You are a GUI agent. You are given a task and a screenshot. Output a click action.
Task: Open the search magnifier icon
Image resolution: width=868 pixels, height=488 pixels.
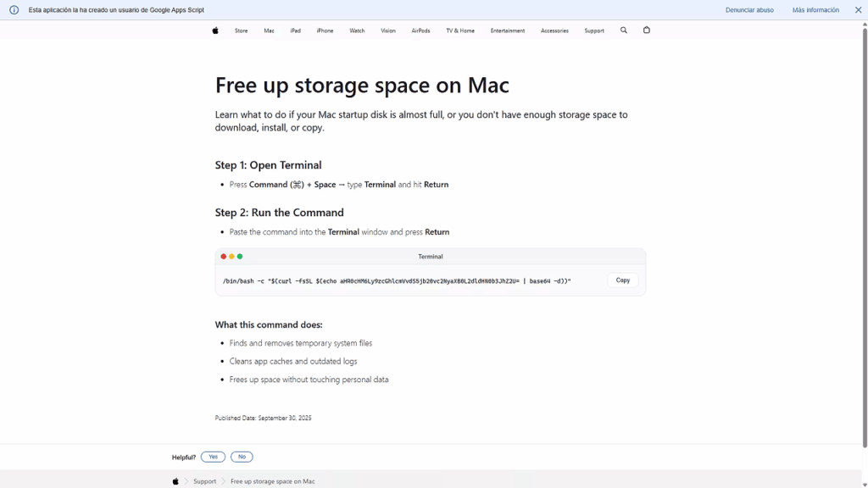tap(624, 30)
